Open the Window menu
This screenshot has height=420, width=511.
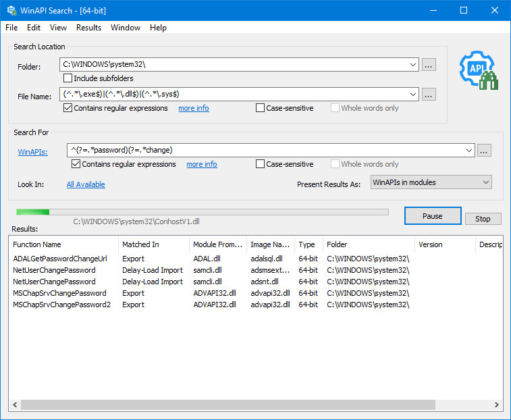[x=126, y=28]
